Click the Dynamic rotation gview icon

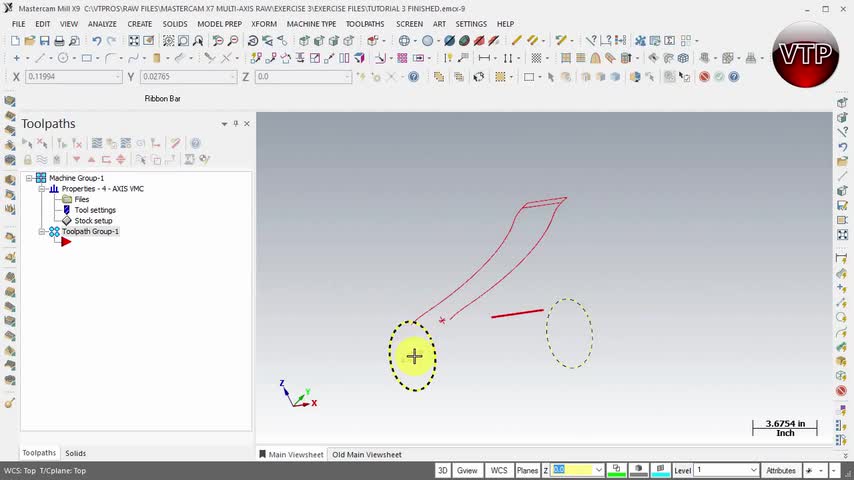point(253,41)
